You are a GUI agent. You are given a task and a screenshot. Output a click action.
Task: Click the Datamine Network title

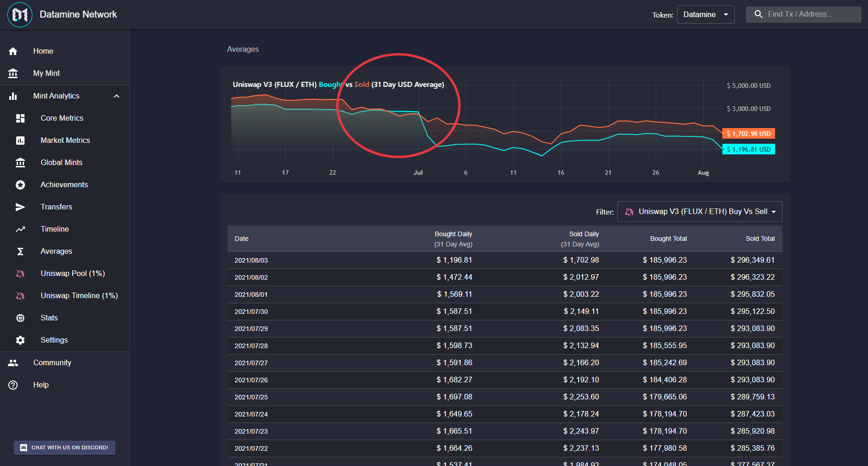pos(78,14)
